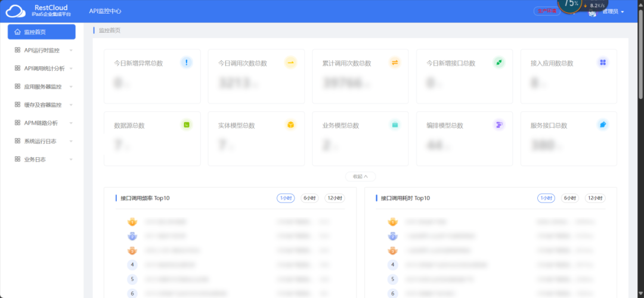Click rank 5 badge in 接口调用耗时 list
The width and height of the screenshot is (644, 298).
[x=392, y=280]
